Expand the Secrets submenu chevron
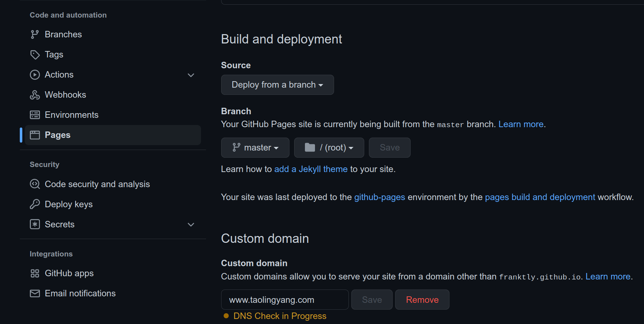This screenshot has width=644, height=324. pyautogui.click(x=191, y=225)
